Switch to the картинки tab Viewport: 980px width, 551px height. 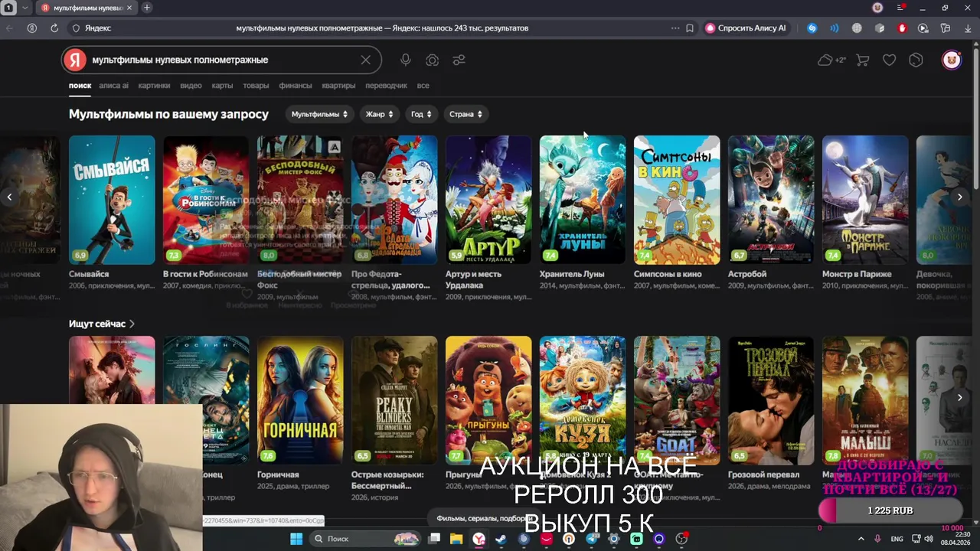pyautogui.click(x=154, y=86)
